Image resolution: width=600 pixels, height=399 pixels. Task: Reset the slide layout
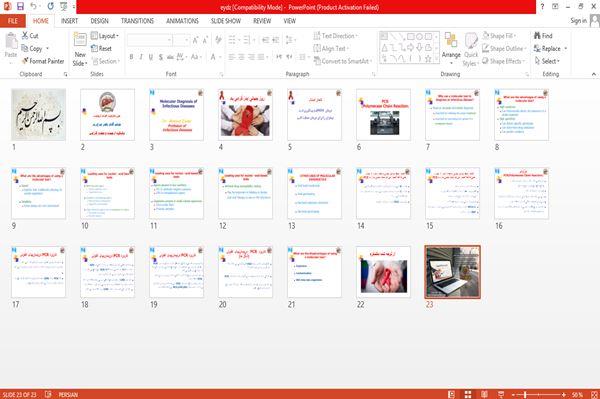point(101,49)
